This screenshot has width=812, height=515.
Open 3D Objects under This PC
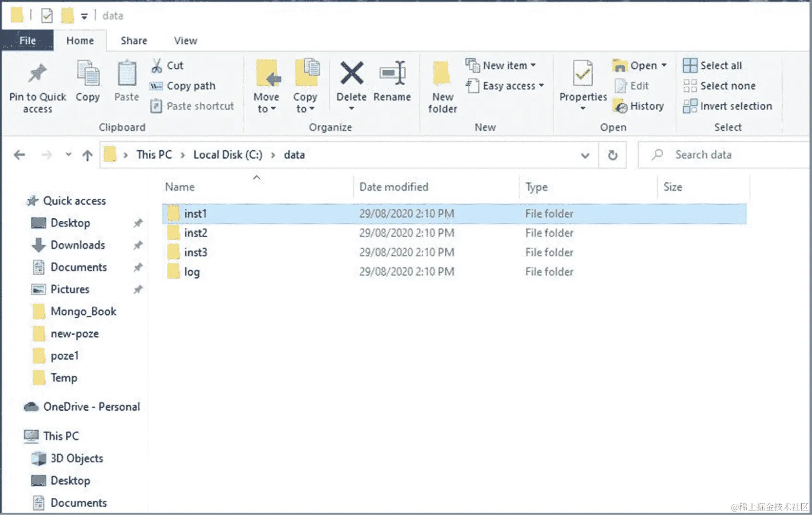tap(77, 458)
